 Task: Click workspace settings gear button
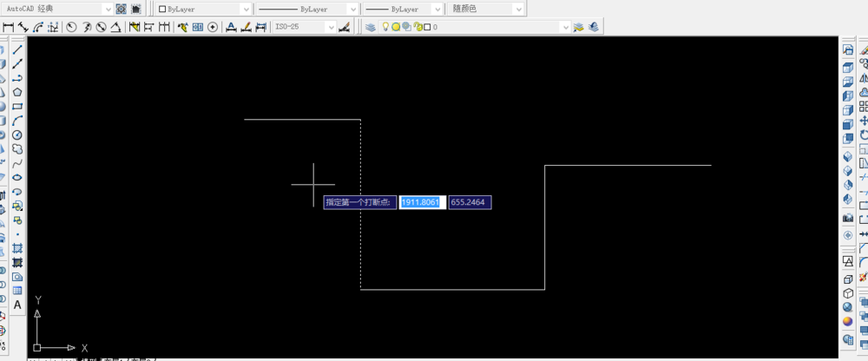pyautogui.click(x=122, y=9)
